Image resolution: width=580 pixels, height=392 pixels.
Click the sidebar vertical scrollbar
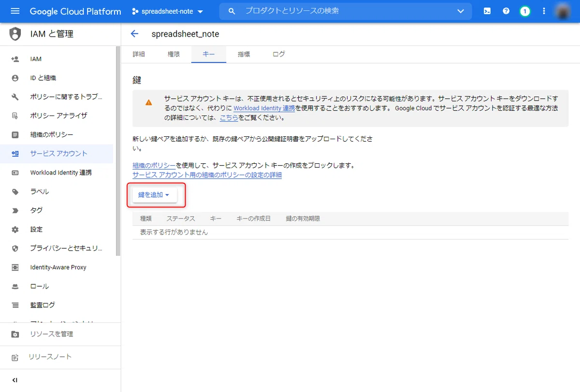tap(118, 152)
